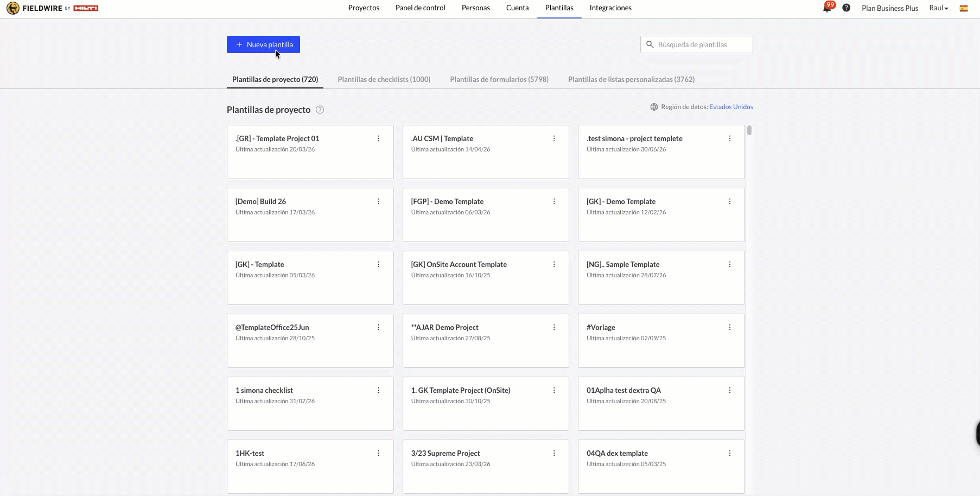
Task: Open the 1HK-test template card
Action: 310,467
